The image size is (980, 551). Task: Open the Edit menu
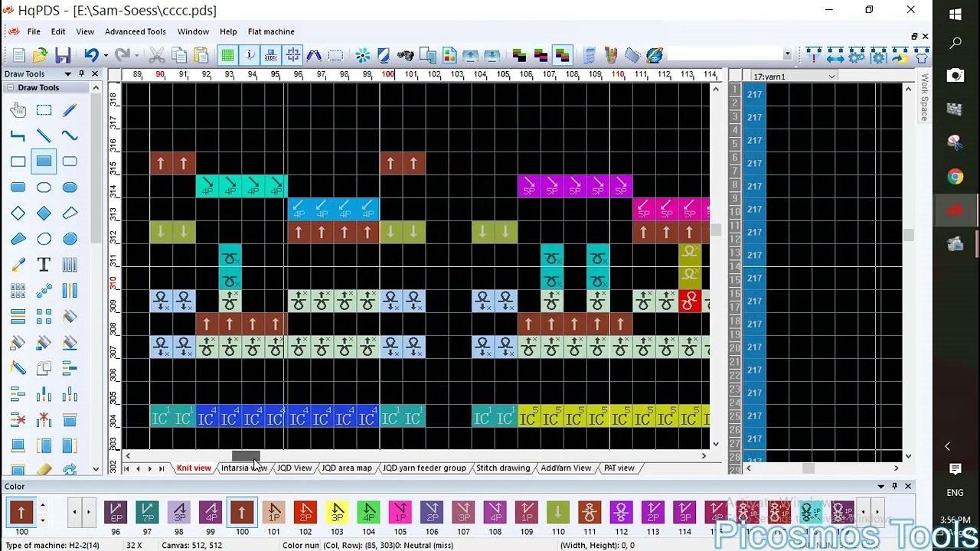coord(58,31)
